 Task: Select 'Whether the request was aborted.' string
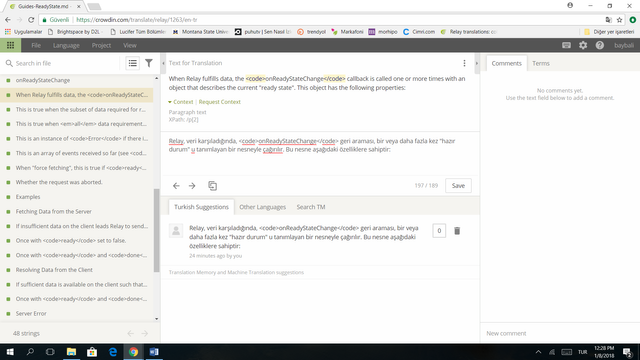pos(77,182)
